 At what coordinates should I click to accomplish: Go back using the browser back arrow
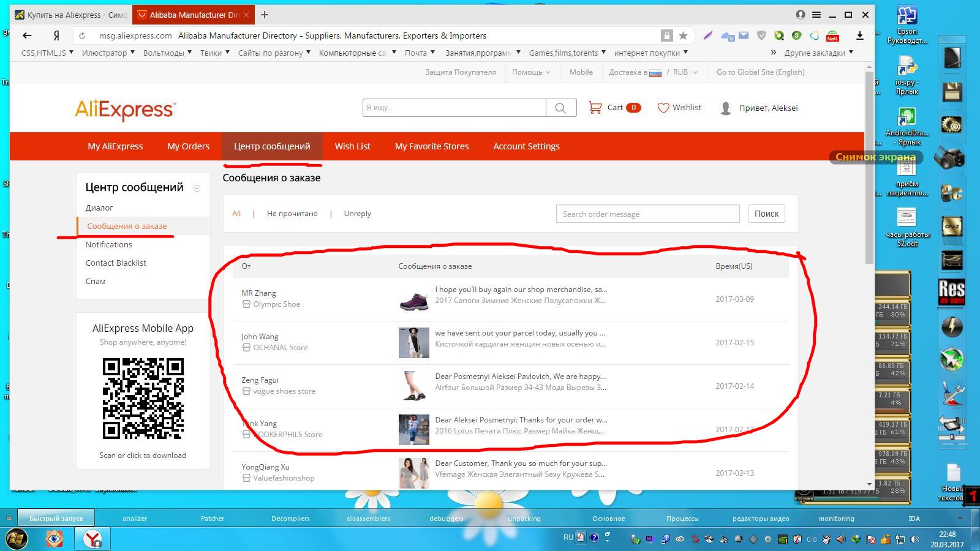27,36
